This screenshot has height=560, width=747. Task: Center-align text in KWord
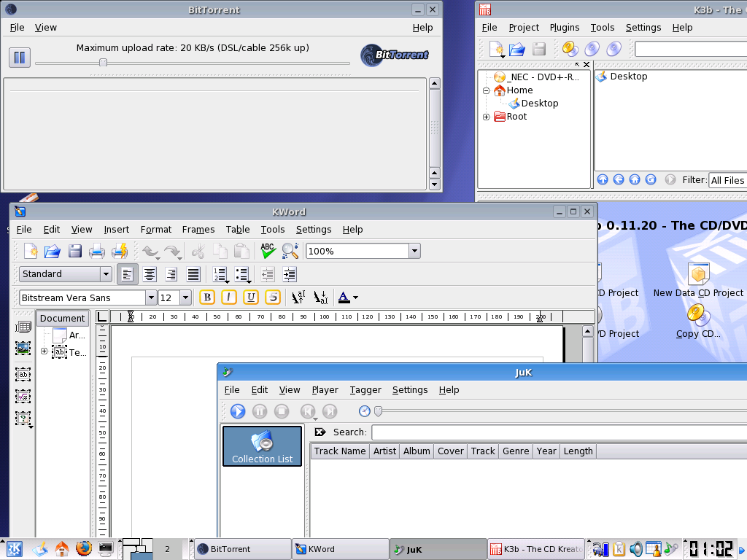click(x=150, y=274)
